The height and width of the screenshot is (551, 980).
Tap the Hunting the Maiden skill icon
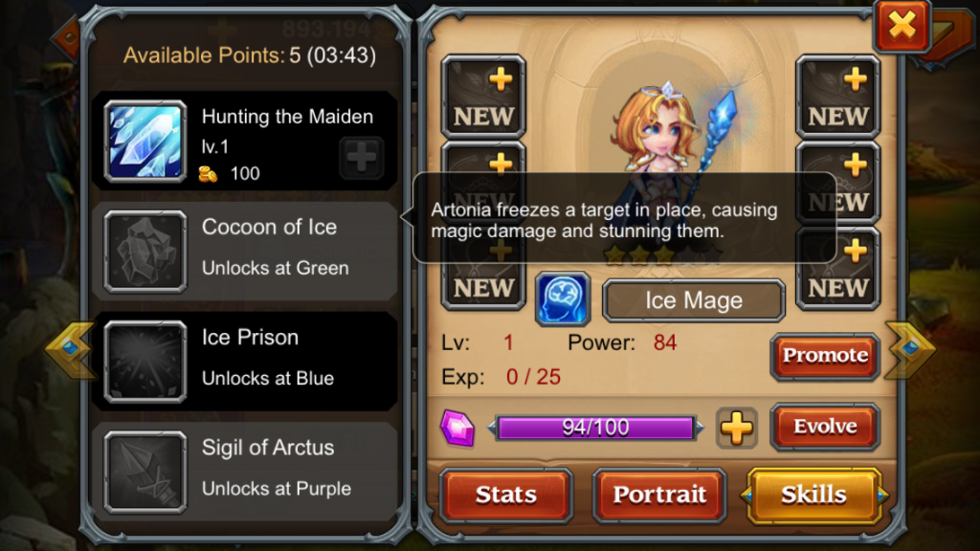[145, 142]
